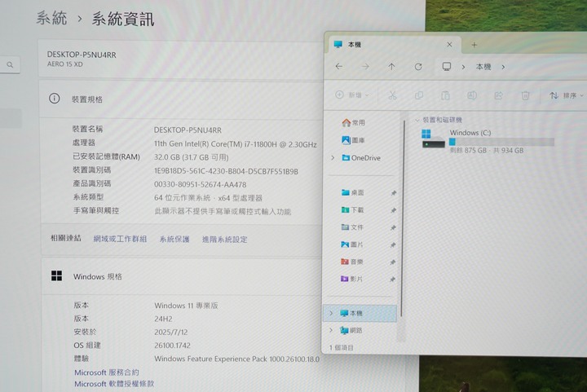
Task: Click the chevron before 本機 breadcrumb
Action: pos(463,67)
